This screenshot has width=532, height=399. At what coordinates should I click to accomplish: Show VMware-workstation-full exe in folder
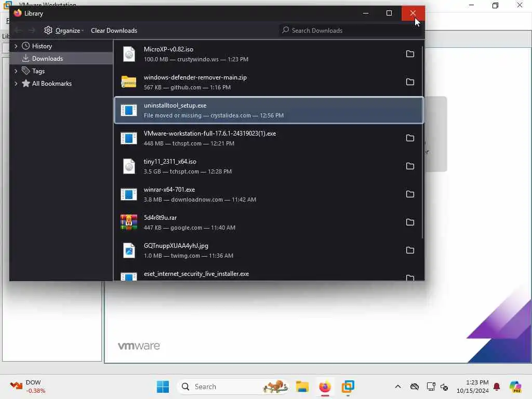pos(410,138)
